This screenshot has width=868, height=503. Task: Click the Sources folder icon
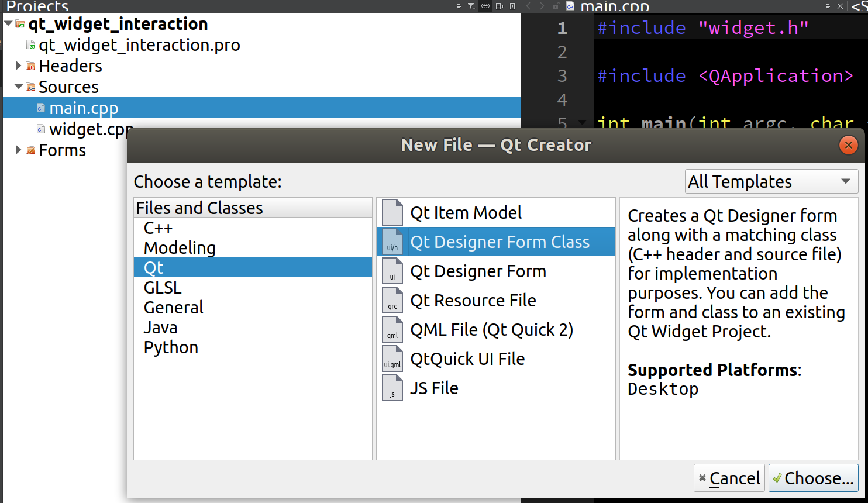tap(31, 87)
